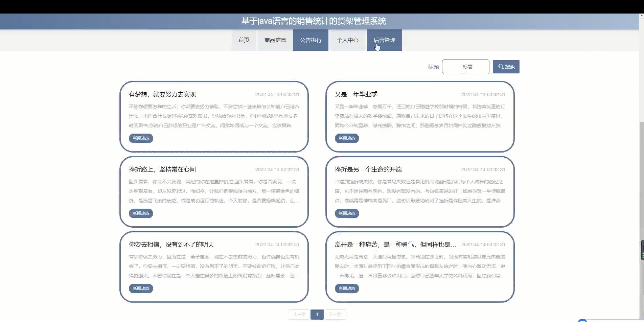644x322 pixels.
Task: Go to the 个人中心 tab
Action: 347,40
